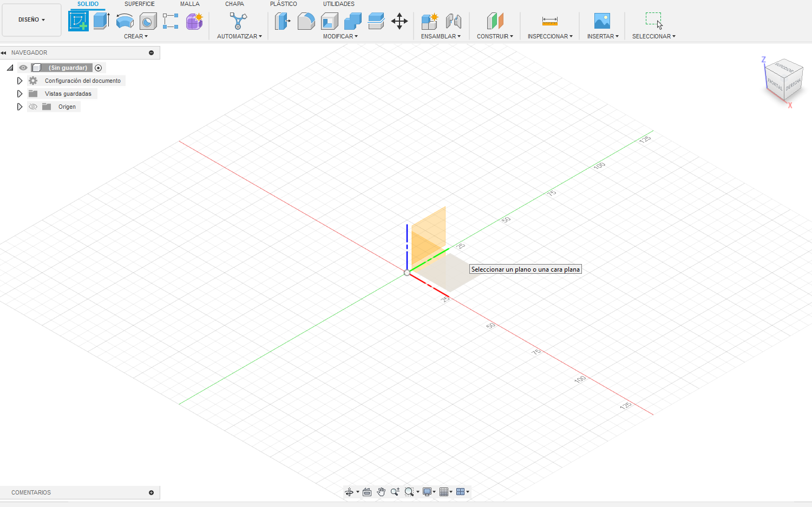
Task: Open the AUTOMATIZAR dropdown menu
Action: [239, 36]
